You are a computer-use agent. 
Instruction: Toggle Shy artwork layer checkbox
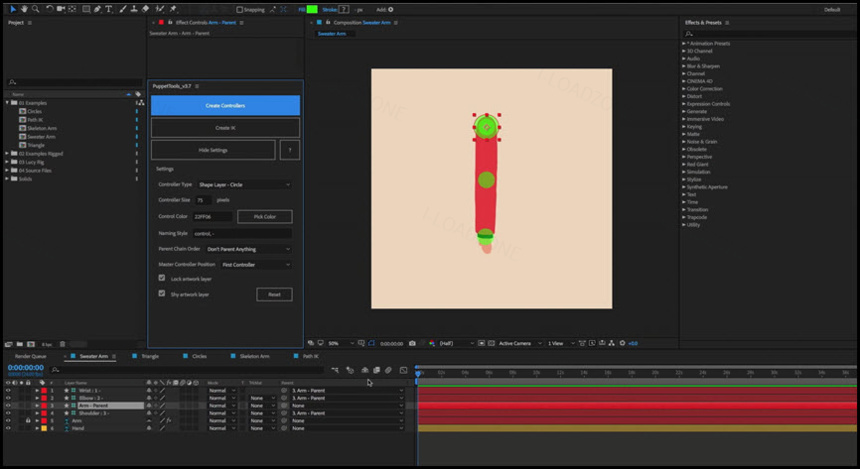coord(162,293)
